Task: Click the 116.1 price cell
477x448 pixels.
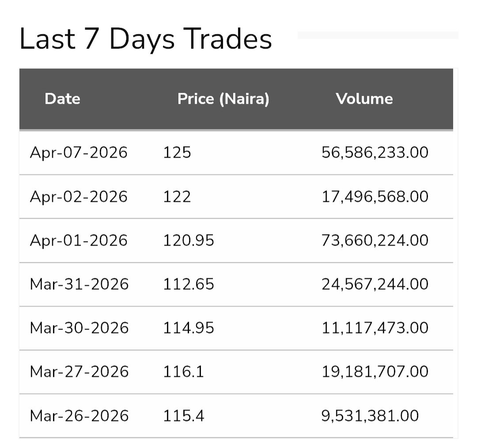Action: tap(184, 372)
